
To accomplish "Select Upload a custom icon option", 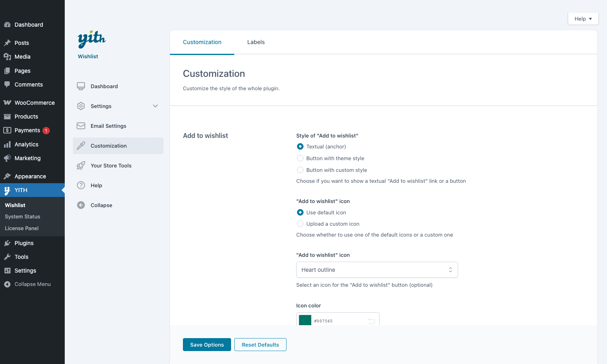I will click(300, 224).
